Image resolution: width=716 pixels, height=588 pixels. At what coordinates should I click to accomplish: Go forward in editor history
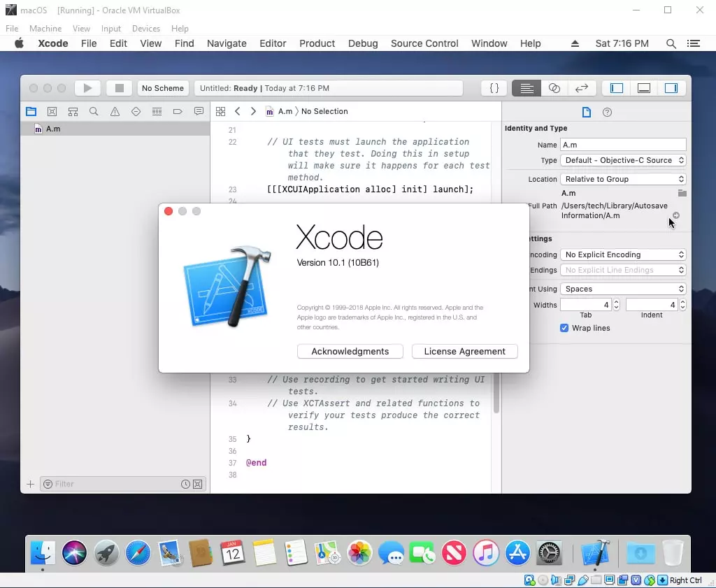(x=253, y=111)
